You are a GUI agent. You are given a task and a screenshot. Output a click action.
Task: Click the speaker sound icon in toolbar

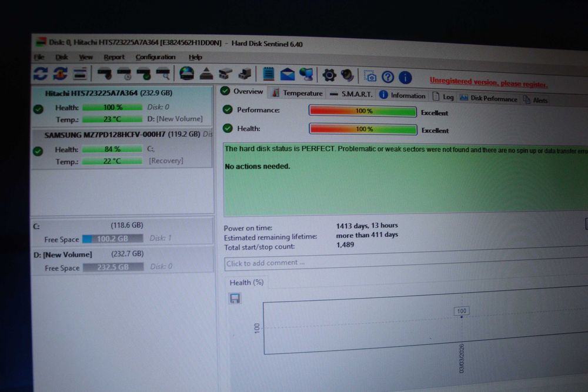point(348,76)
